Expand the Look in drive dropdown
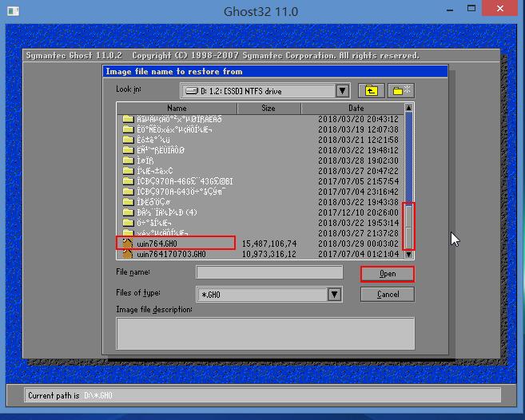This screenshot has width=525, height=420. (342, 91)
